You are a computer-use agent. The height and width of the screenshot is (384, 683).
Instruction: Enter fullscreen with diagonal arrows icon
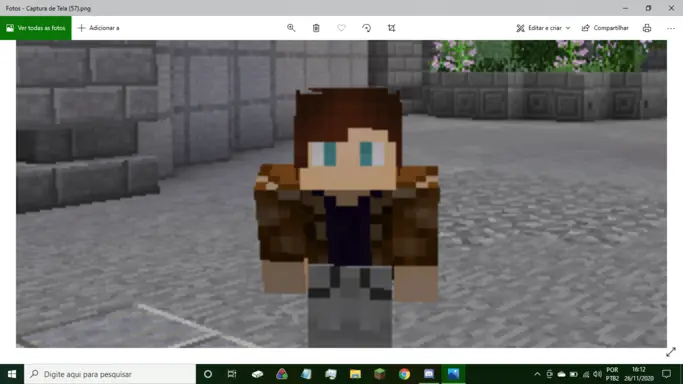click(671, 352)
